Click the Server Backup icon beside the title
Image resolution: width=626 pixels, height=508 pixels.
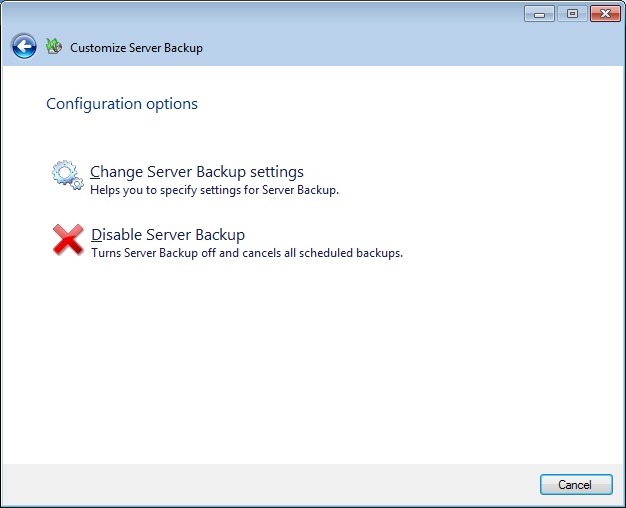click(54, 46)
